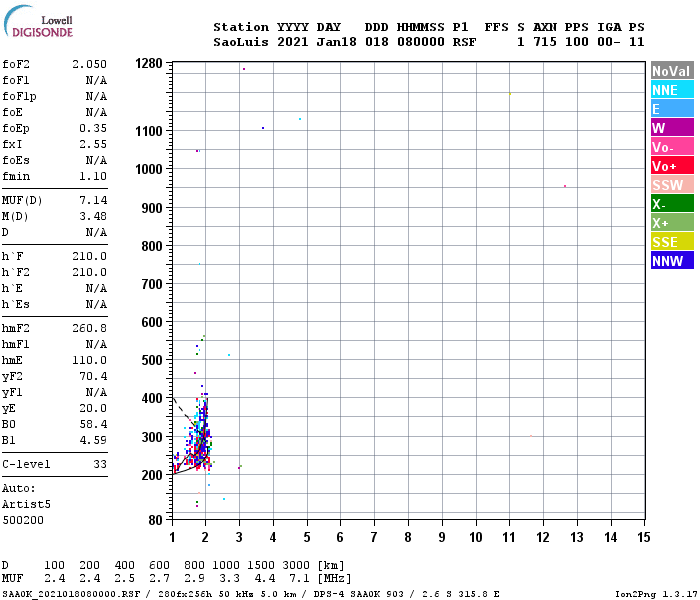This screenshot has width=700, height=600.
Task: Click the B0 value 58.4
Action: [93, 424]
